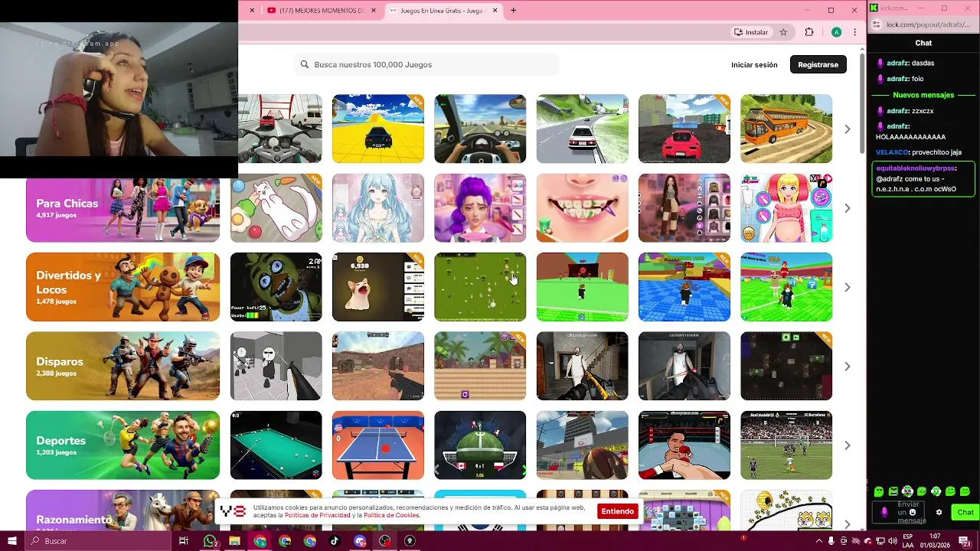Open a new browser tab with plus
Screen dimensions: 980x551
click(513, 10)
